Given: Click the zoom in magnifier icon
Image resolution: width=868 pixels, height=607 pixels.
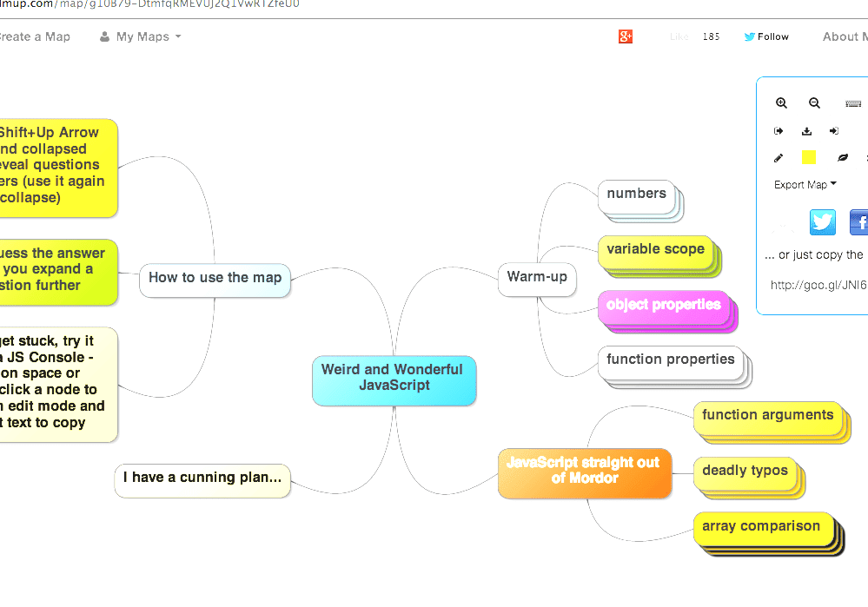Looking at the screenshot, I should pos(781,102).
